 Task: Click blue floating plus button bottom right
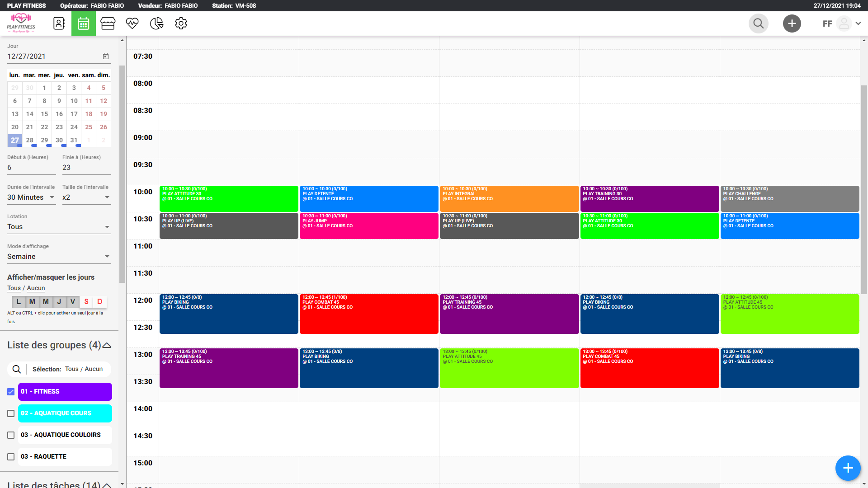[848, 468]
